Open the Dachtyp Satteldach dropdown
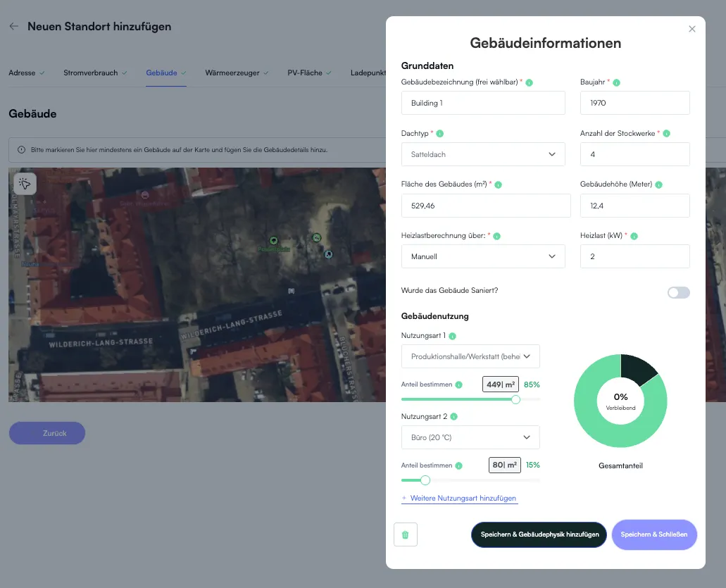This screenshot has width=726, height=588. (483, 154)
